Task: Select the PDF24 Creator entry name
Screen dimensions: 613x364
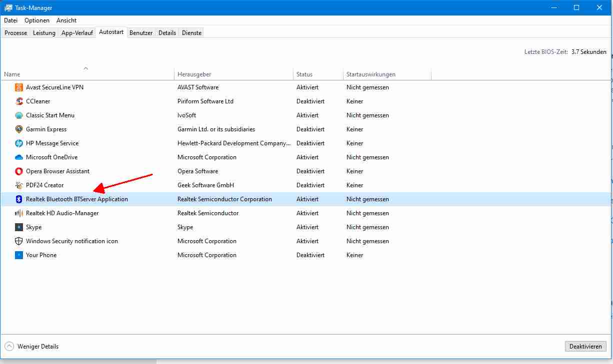Action: coord(44,185)
